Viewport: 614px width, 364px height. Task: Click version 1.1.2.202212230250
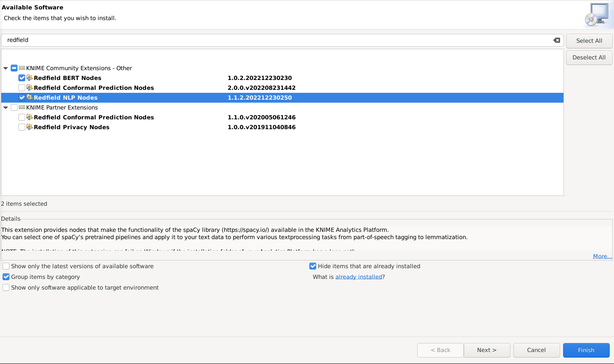coord(260,98)
